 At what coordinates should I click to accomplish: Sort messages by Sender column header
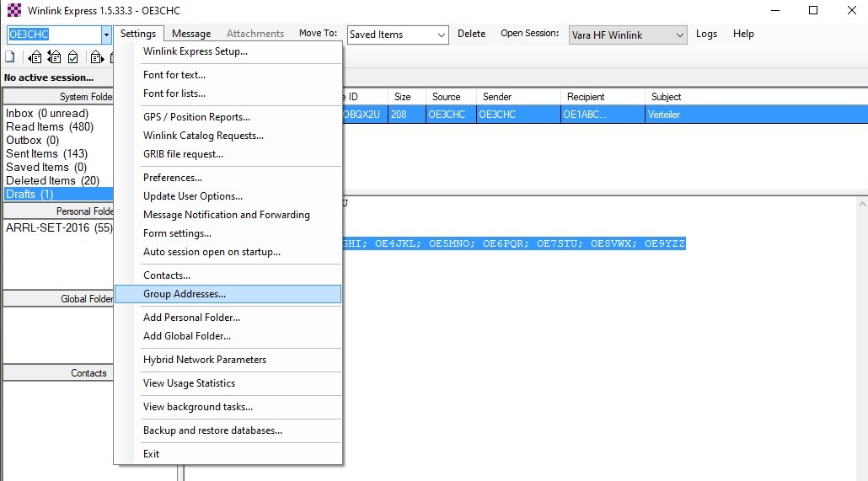[x=519, y=97]
